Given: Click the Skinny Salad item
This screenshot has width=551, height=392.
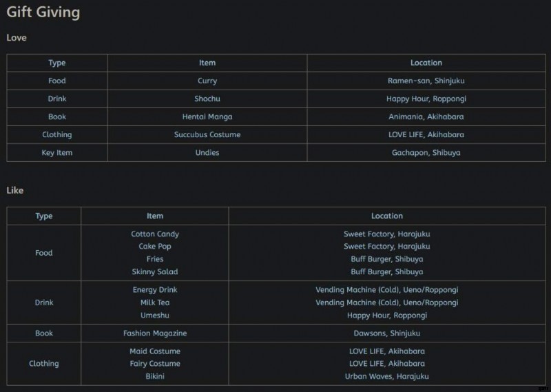Looking at the screenshot, I should point(155,272).
